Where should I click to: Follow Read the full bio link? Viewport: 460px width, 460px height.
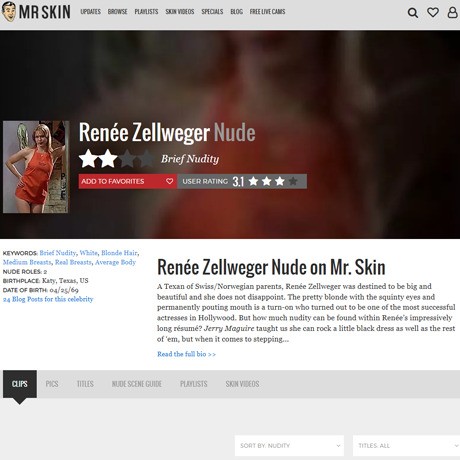pos(186,354)
